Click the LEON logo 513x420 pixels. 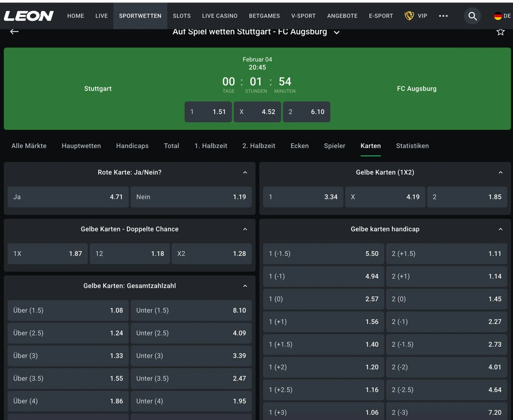pyautogui.click(x=29, y=16)
